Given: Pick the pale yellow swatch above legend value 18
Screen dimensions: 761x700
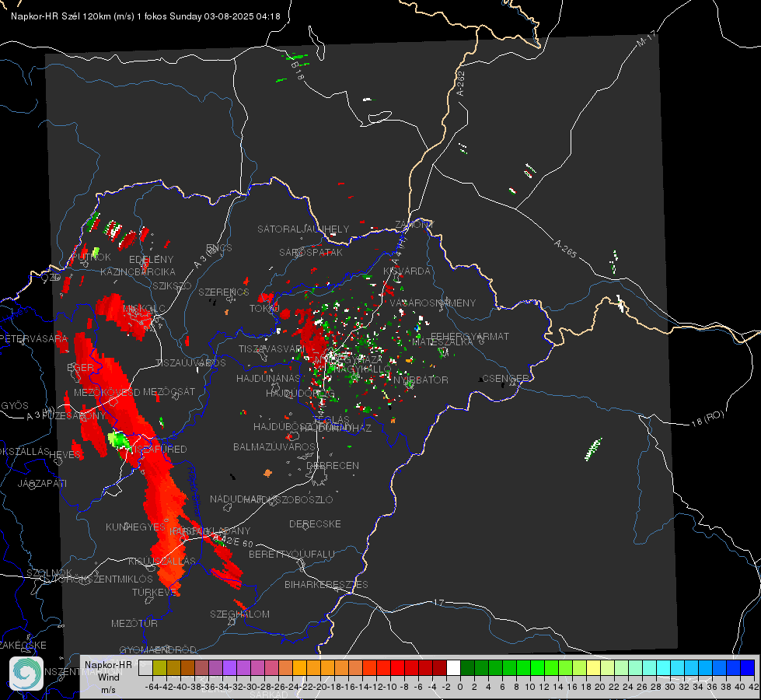Looking at the screenshot, I should click(594, 667).
